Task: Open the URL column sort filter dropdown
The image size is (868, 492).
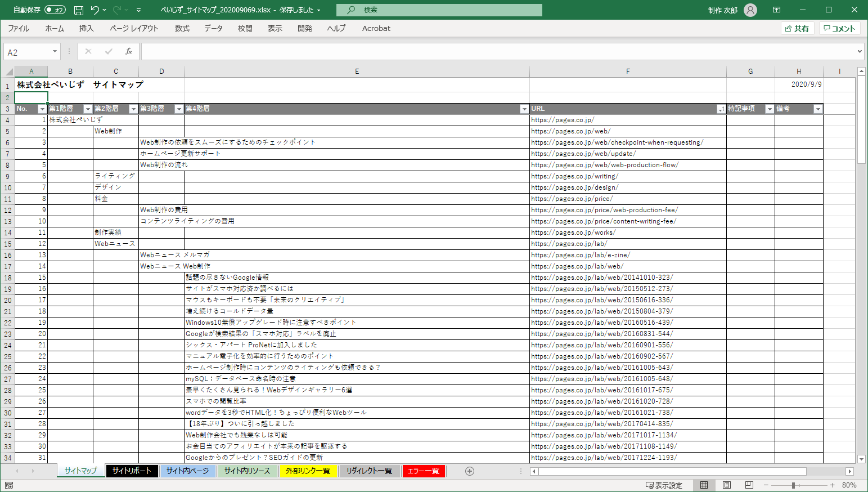Action: (x=721, y=109)
